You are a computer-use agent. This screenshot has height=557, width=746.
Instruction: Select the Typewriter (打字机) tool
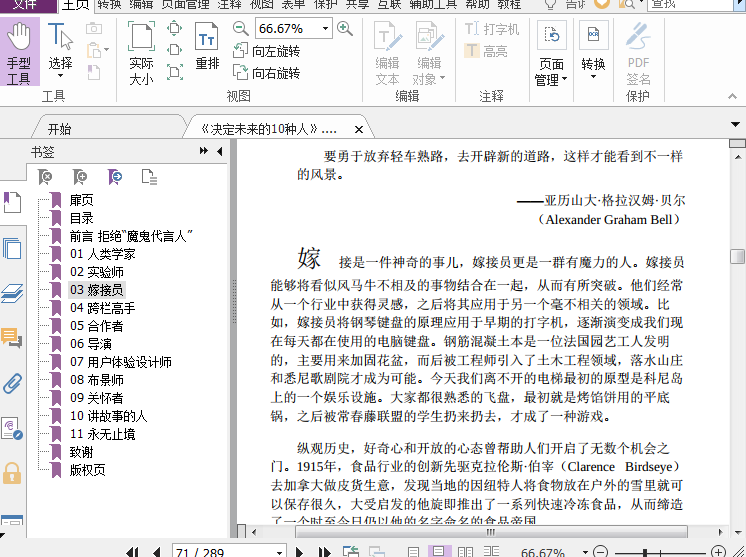point(491,29)
